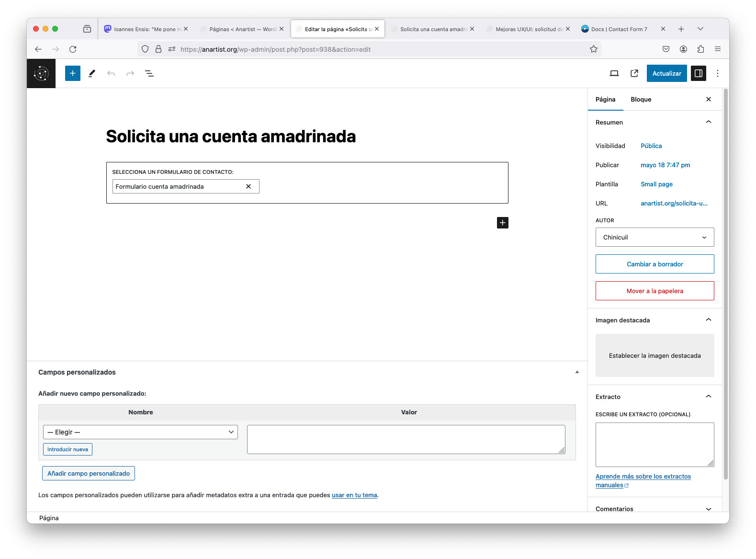This screenshot has height=559, width=756.
Task: Select the pencil Tools icon
Action: coord(91,73)
